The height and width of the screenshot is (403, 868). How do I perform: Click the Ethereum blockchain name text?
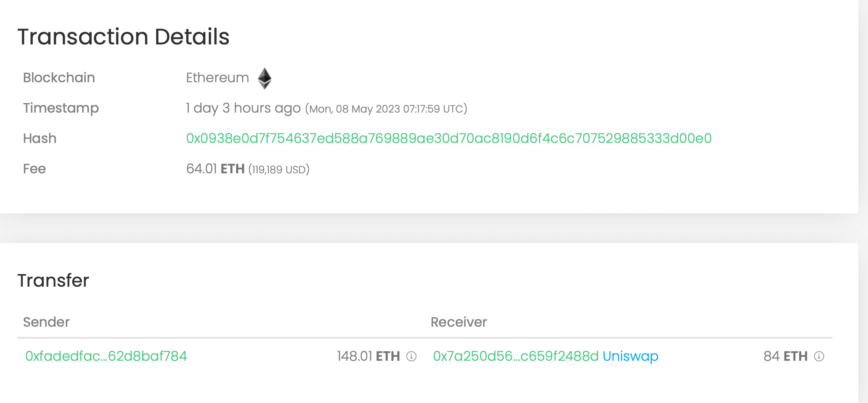coord(218,78)
